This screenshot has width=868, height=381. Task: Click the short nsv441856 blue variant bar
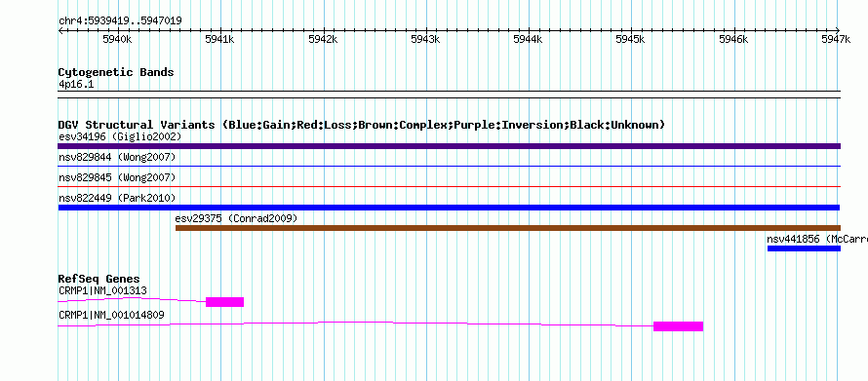point(804,248)
